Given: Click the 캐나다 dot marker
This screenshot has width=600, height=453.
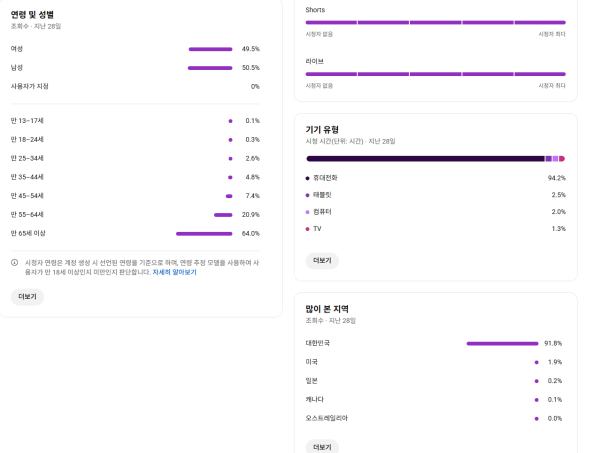Looking at the screenshot, I should click(536, 399).
